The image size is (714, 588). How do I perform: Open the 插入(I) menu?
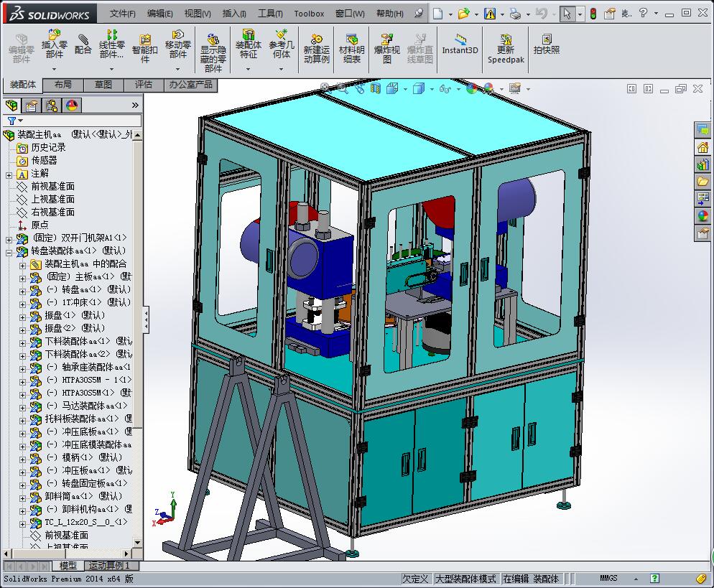click(x=234, y=14)
